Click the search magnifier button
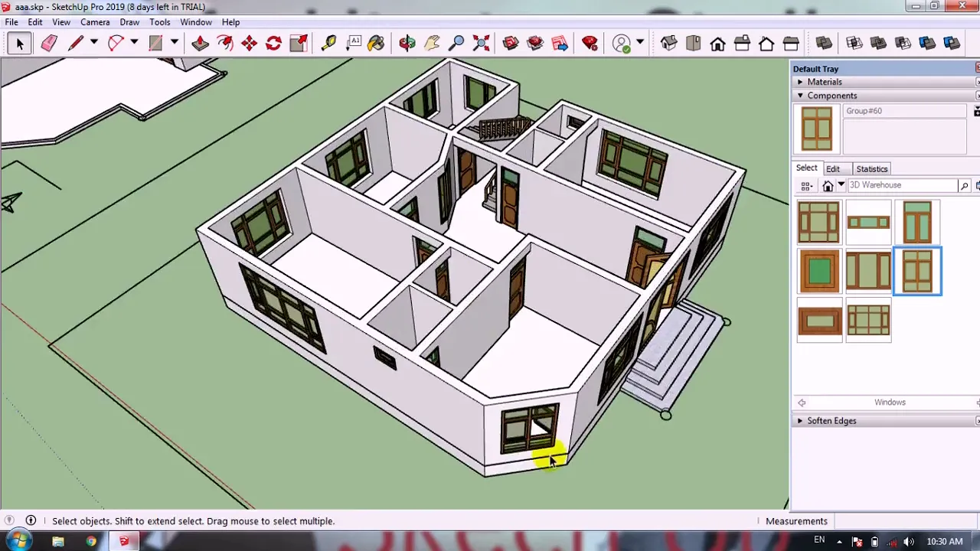The width and height of the screenshot is (980, 551). pos(964,185)
